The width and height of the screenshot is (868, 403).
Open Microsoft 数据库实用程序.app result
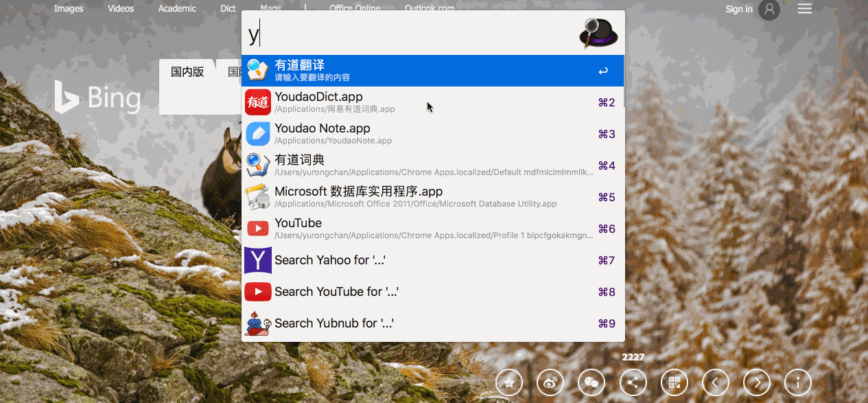tap(433, 197)
